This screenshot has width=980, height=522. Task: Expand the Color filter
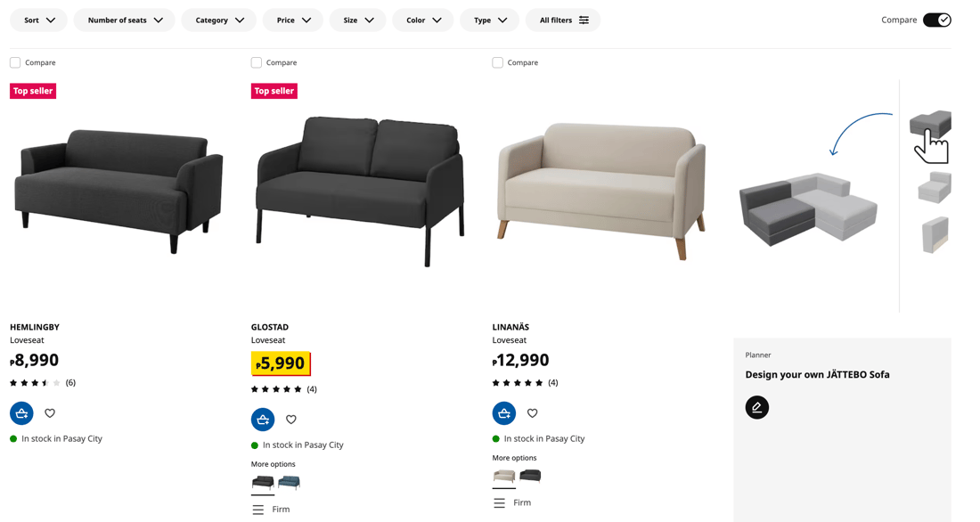(422, 19)
